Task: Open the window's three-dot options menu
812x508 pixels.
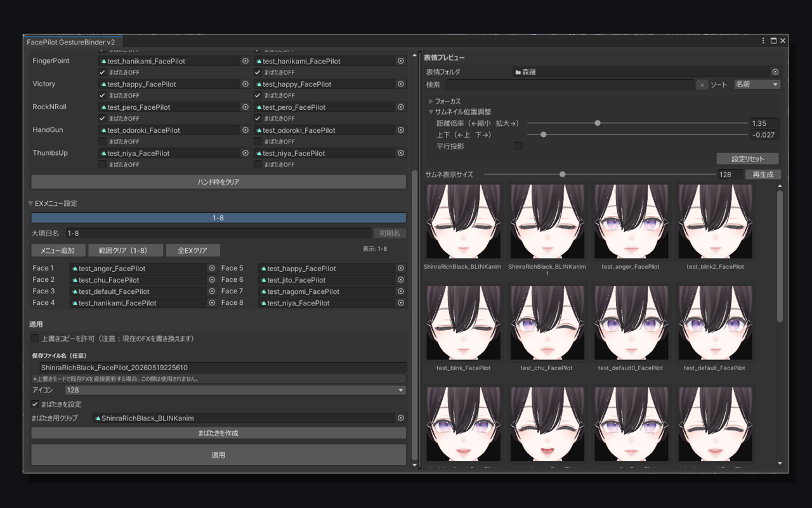Action: (x=764, y=41)
